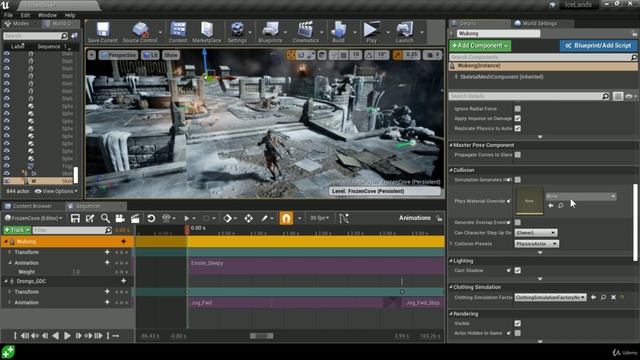Open the Clothing Simulation Factory dropdown
This screenshot has width=640, height=360.
[x=550, y=297]
